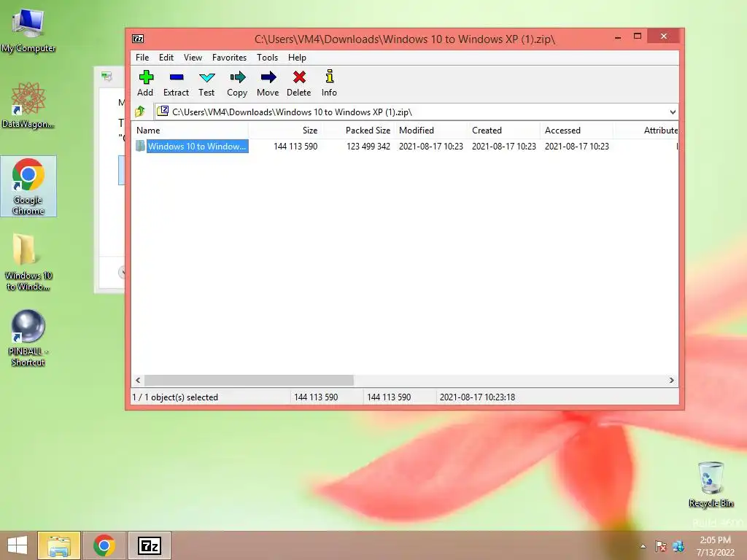This screenshot has height=560, width=747.
Task: Click the Add toolbar button
Action: tap(145, 84)
